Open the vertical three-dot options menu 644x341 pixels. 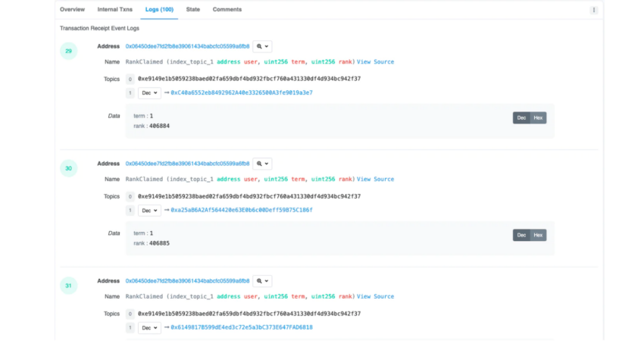(x=593, y=10)
